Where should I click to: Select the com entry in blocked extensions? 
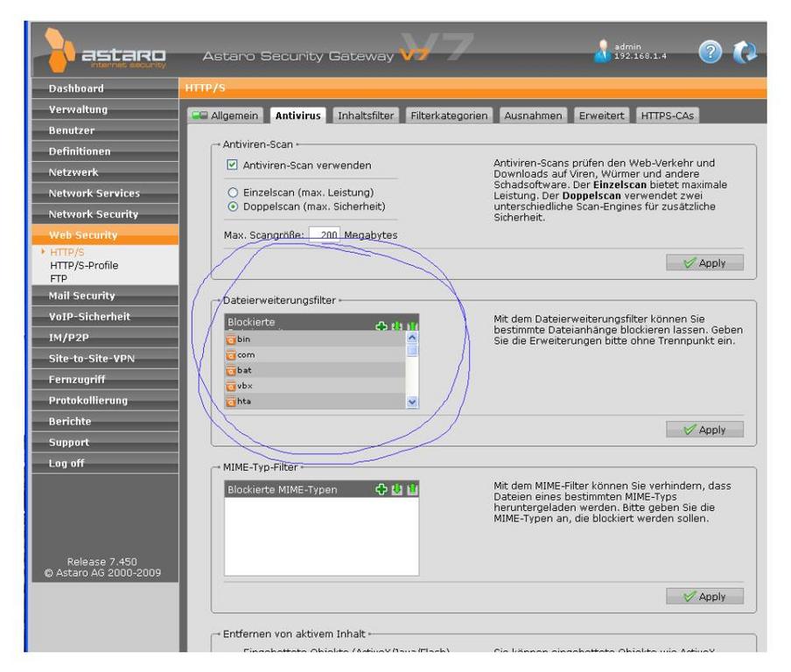(x=315, y=354)
